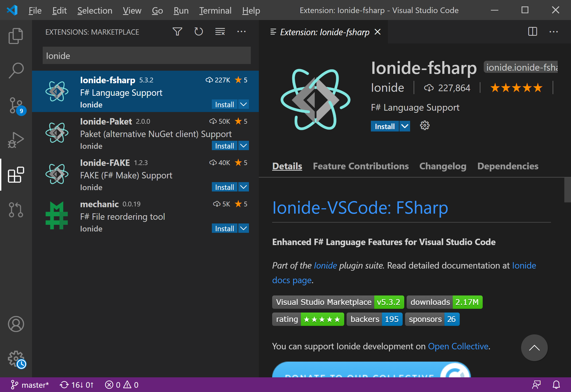Screen dimensions: 571x392
Task: Open the Run and Debug view
Action: point(16,140)
